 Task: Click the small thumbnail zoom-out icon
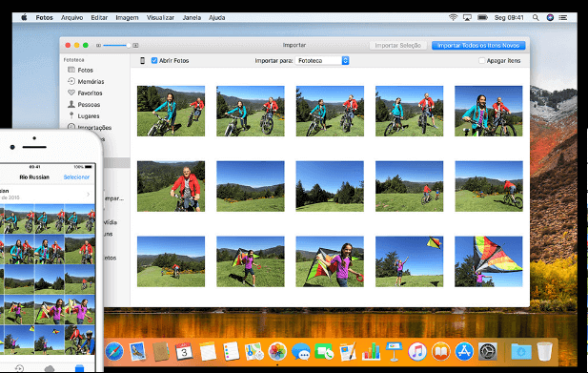(x=98, y=46)
